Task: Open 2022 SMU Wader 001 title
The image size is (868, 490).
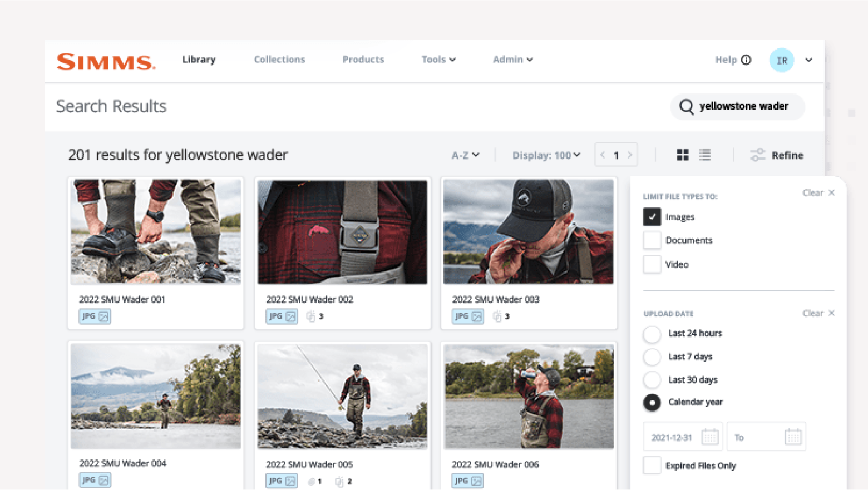Action: 122,299
